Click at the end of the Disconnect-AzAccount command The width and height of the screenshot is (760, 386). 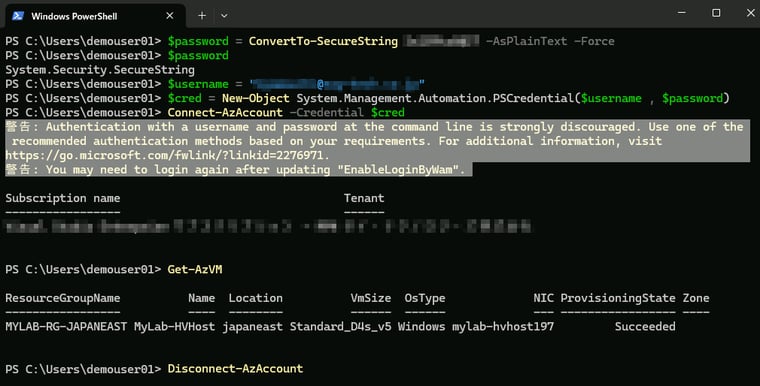point(303,369)
